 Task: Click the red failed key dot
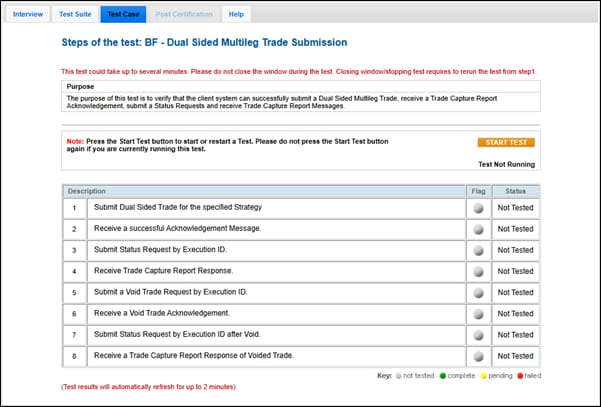[518, 375]
